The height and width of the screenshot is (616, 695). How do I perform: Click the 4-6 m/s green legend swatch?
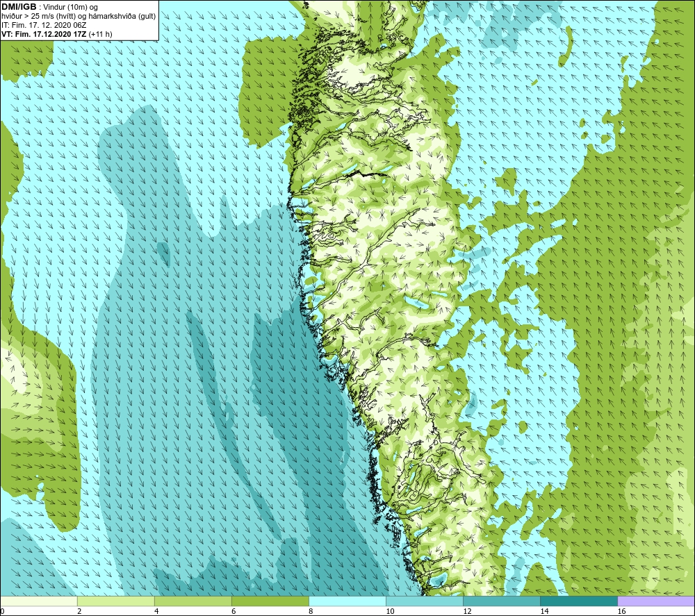click(x=193, y=601)
